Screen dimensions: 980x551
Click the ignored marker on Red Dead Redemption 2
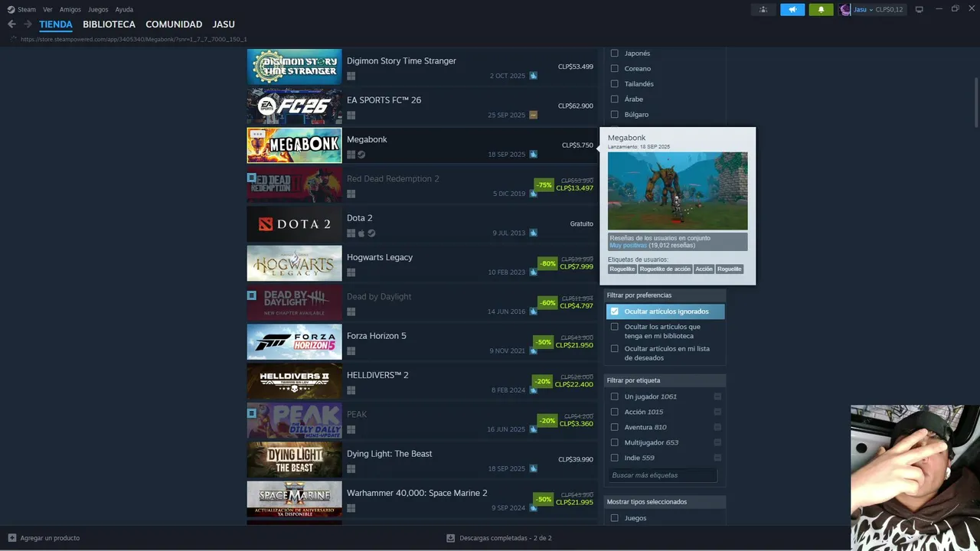(252, 178)
